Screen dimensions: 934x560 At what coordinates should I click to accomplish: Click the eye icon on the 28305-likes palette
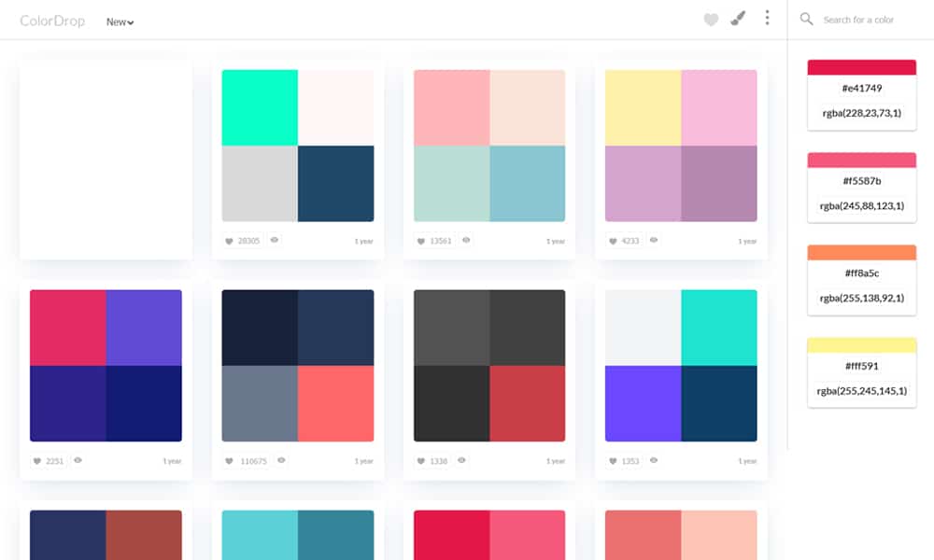[274, 240]
